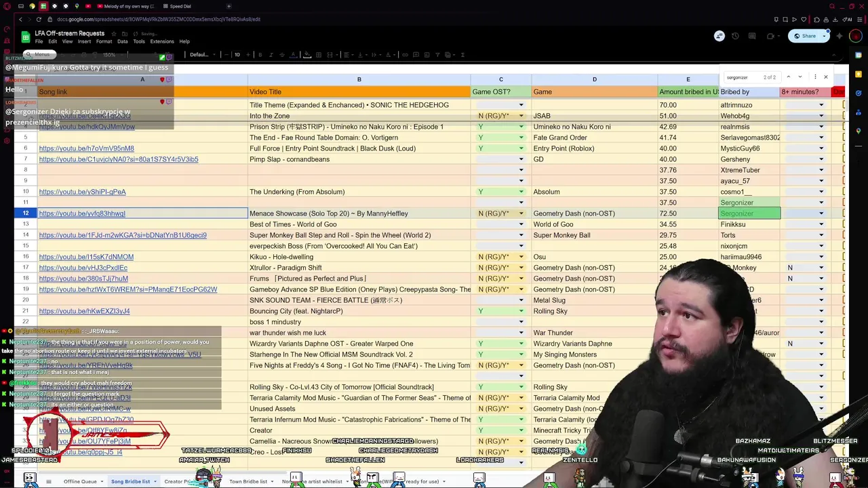
Task: Open a new browser tab
Action: pyautogui.click(x=230, y=6)
